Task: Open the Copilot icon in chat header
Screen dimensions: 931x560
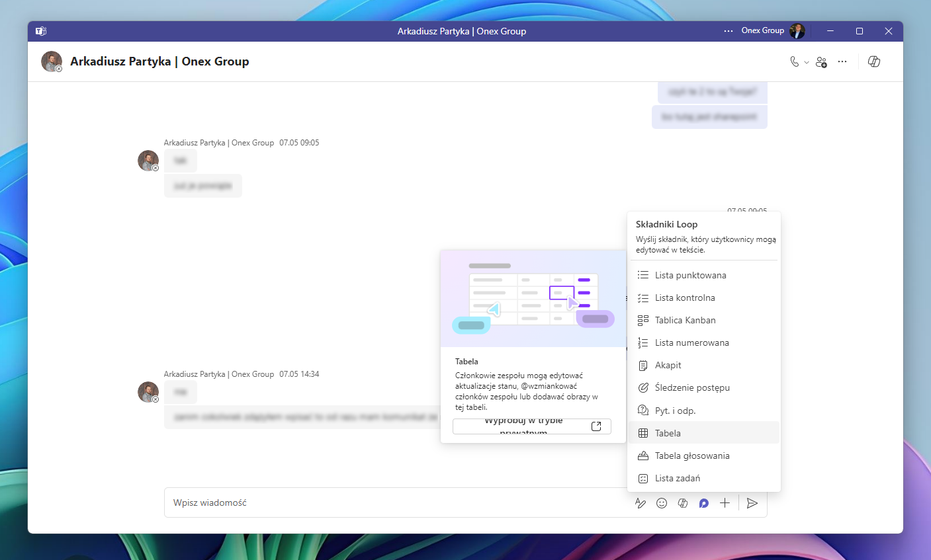Action: tap(874, 61)
